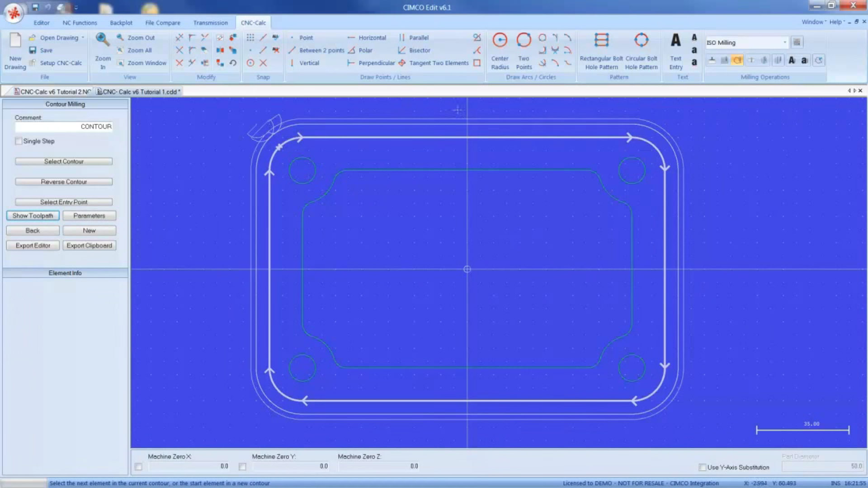
Task: Click the Face Milling operation icon
Action: (x=712, y=60)
